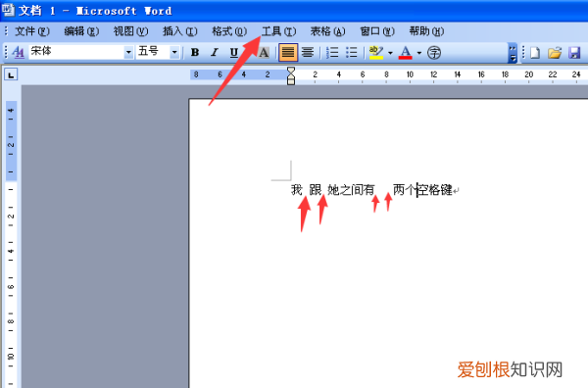
Task: Select center alignment button
Action: coord(308,52)
